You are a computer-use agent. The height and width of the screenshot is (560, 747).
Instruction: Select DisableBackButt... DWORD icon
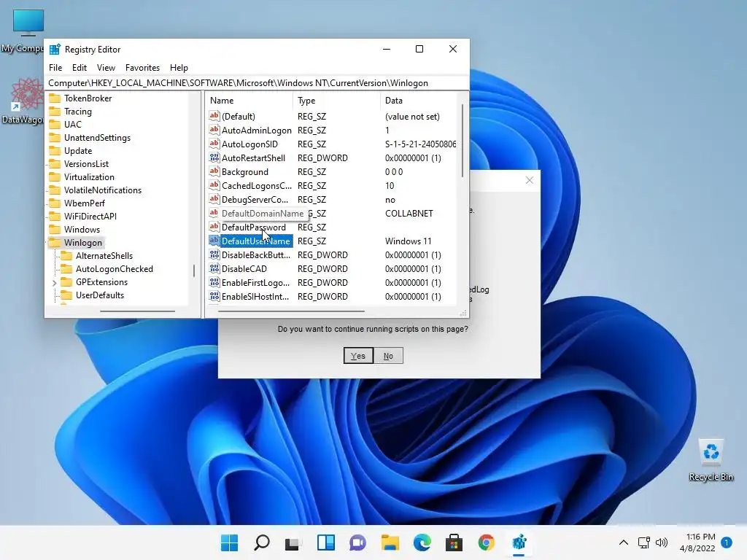pos(214,254)
